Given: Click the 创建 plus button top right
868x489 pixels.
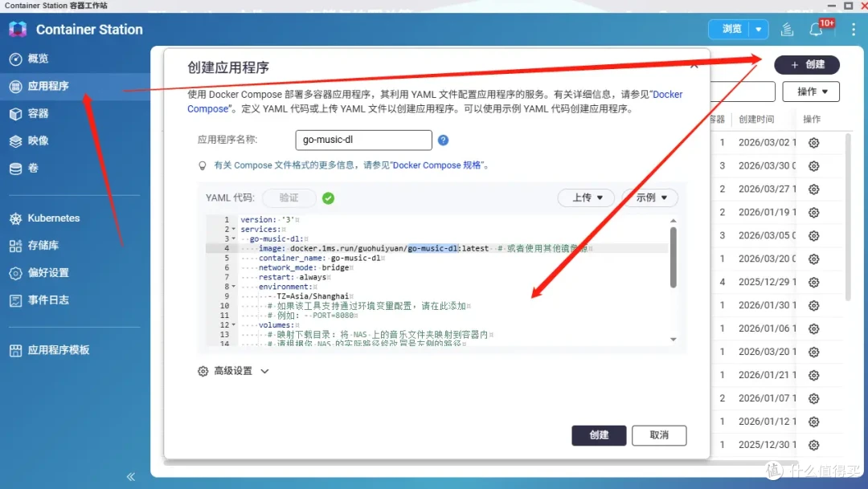Looking at the screenshot, I should (x=807, y=65).
